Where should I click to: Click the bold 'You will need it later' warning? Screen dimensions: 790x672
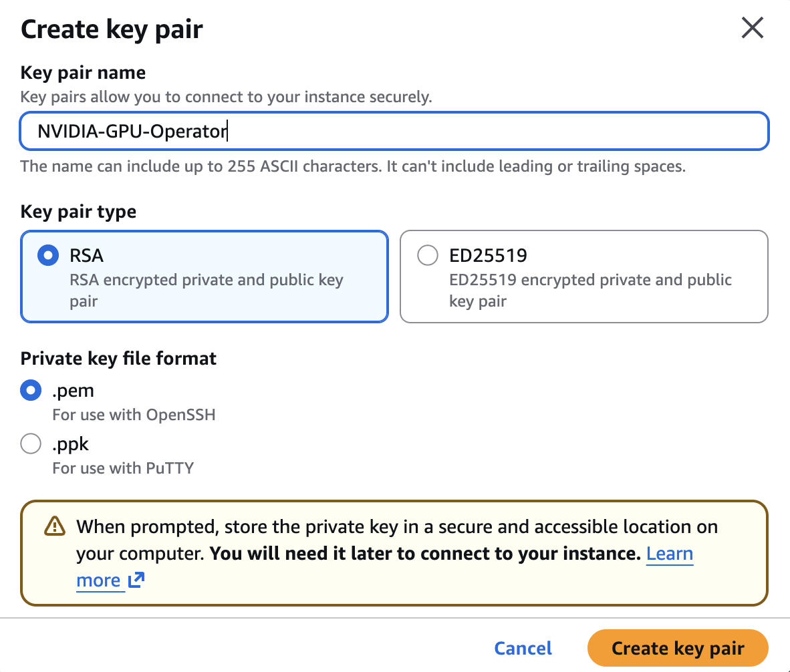coord(425,553)
